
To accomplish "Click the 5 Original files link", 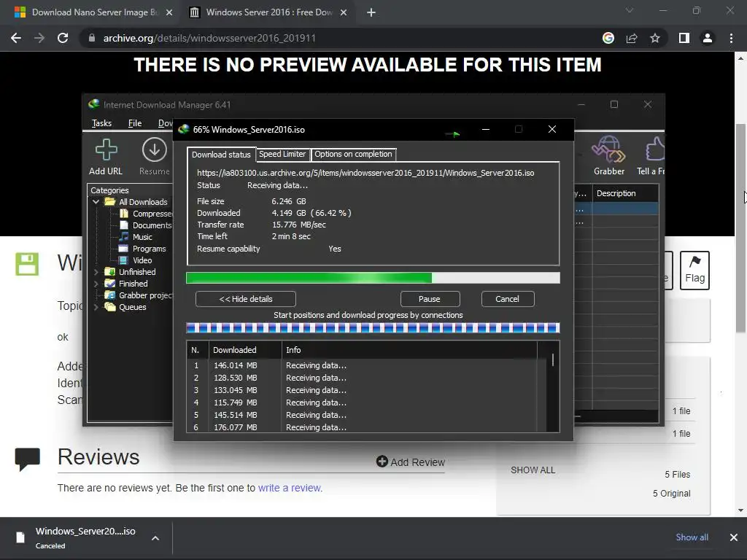I will pos(671,494).
